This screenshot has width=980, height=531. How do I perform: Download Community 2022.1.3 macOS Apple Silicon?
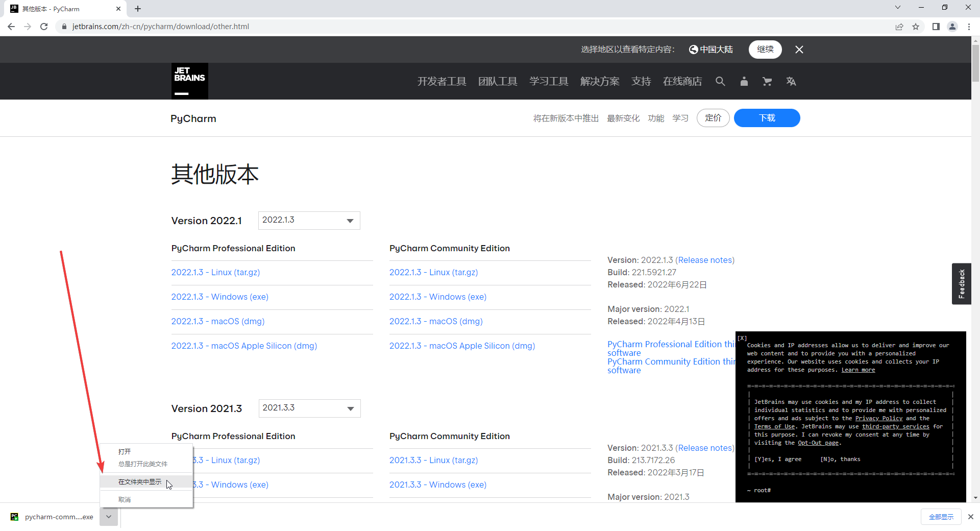(x=462, y=346)
